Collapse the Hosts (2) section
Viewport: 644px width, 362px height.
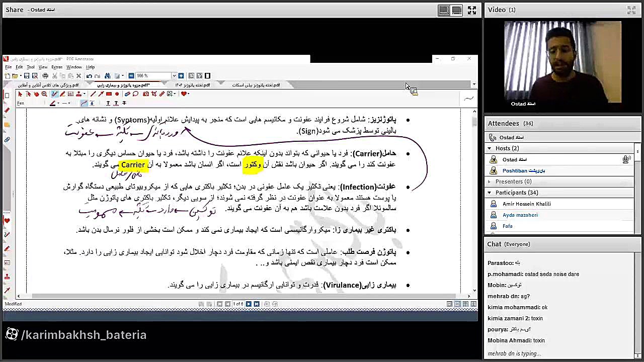490,148
